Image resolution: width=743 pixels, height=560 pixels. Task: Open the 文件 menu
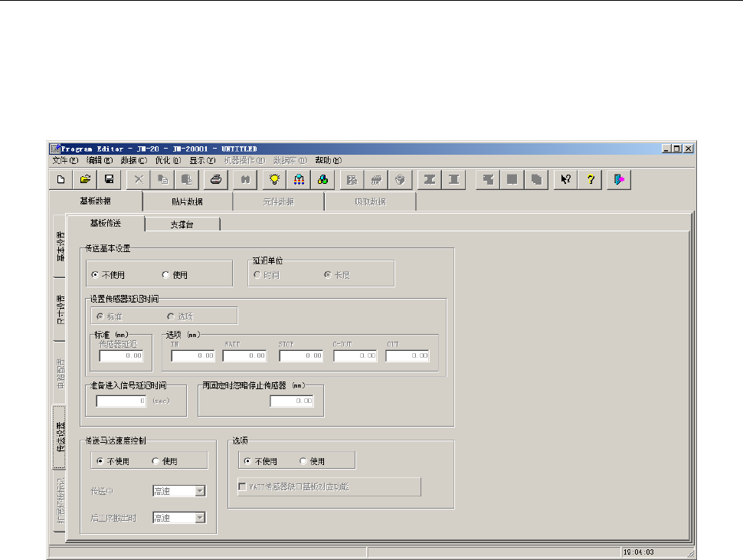64,161
